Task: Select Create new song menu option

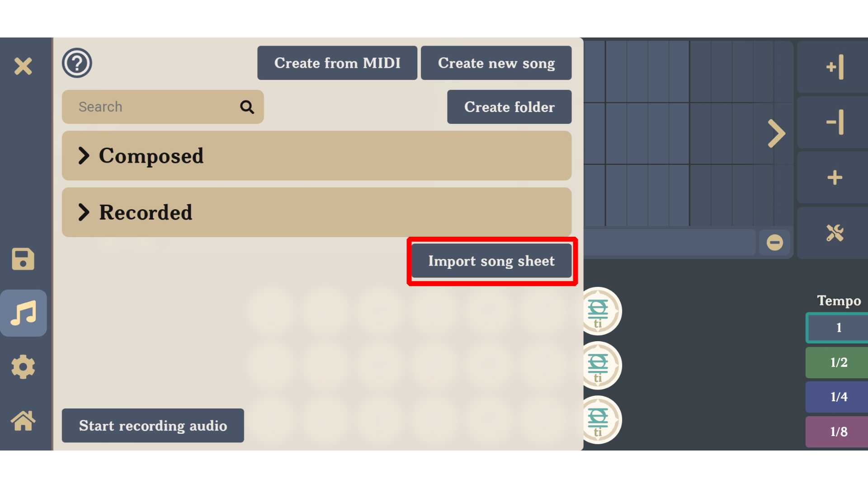Action: 496,62
